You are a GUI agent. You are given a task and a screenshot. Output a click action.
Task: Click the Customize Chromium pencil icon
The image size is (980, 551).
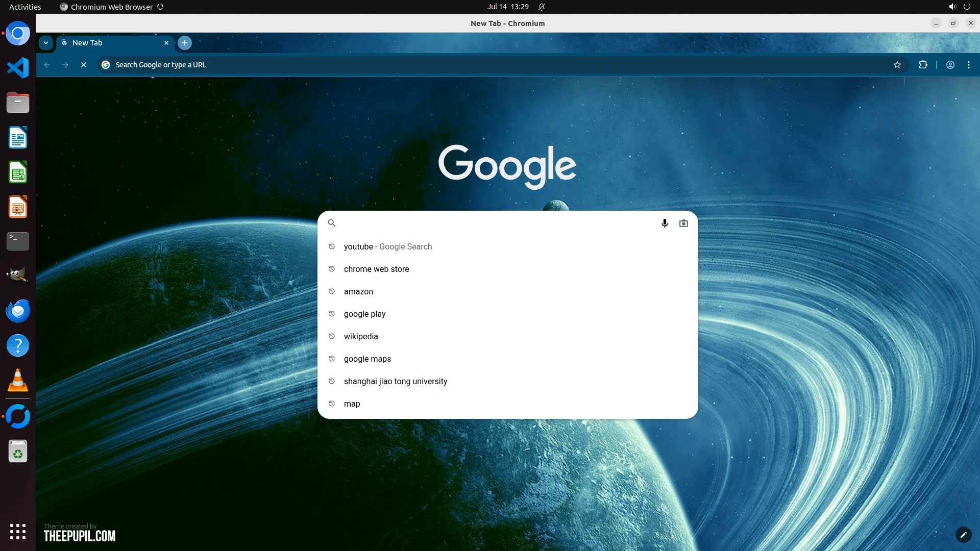point(963,534)
